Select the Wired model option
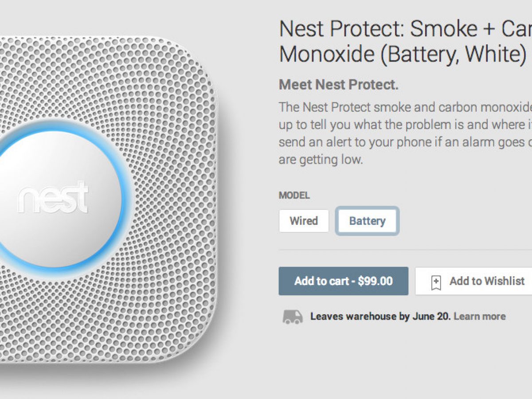Screen dimensions: 532x399 point(304,221)
